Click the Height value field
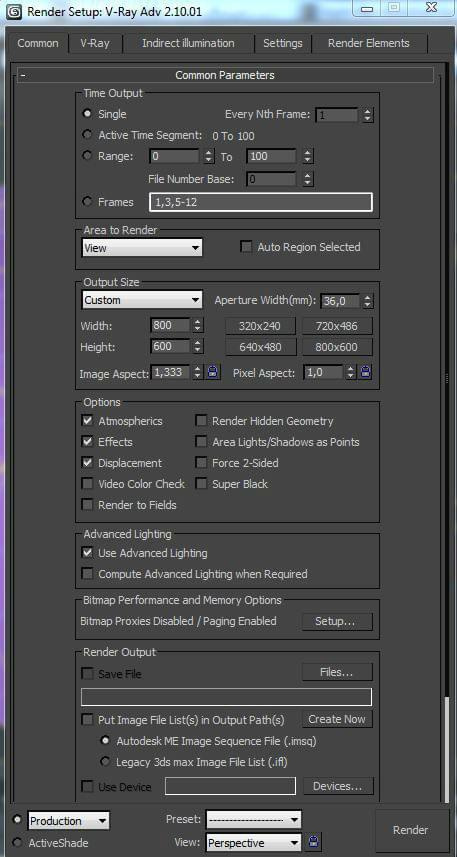Screen dimensions: 457x857 click(x=171, y=347)
